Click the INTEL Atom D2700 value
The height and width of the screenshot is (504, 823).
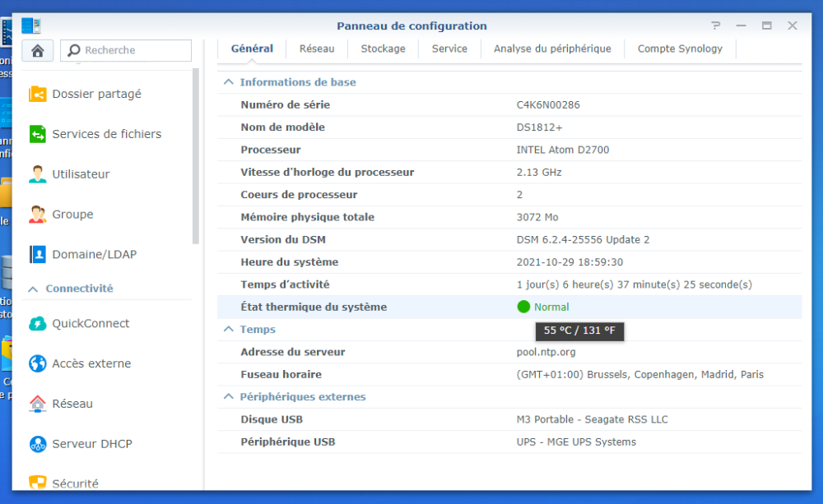563,150
